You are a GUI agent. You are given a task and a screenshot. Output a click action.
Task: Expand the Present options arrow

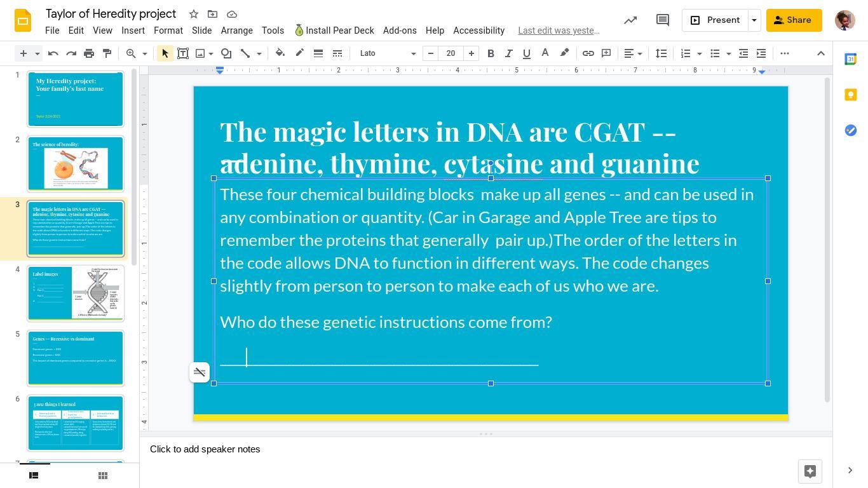coord(754,20)
